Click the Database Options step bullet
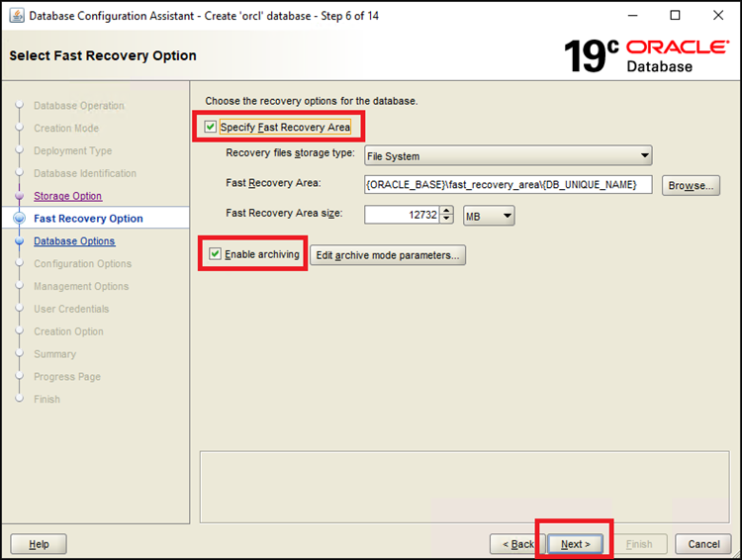The width and height of the screenshot is (742, 560). click(20, 241)
